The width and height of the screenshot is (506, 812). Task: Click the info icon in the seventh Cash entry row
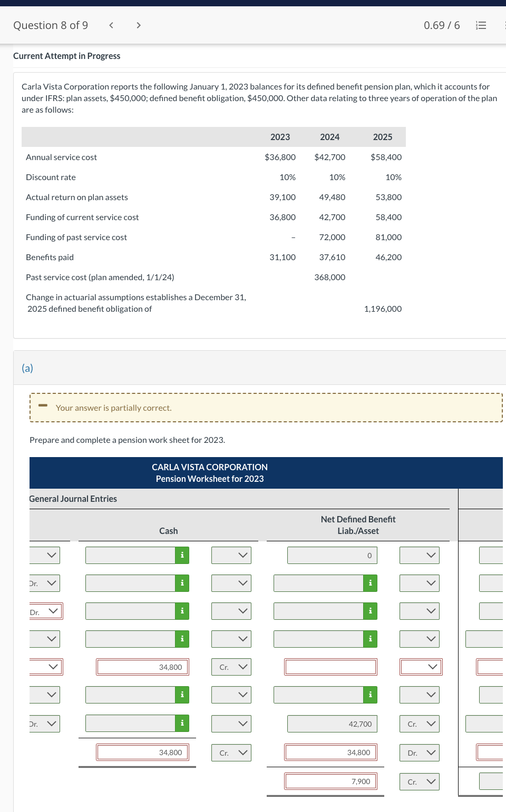click(182, 723)
